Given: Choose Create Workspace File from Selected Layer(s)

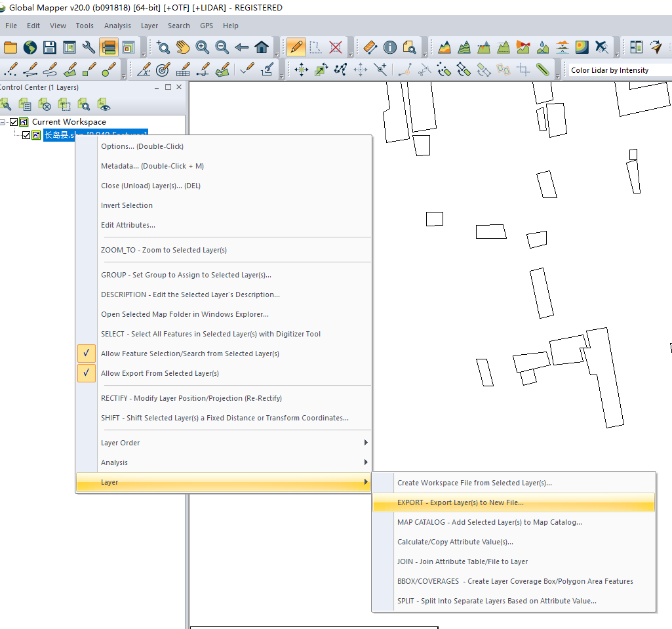Looking at the screenshot, I should [x=514, y=483].
